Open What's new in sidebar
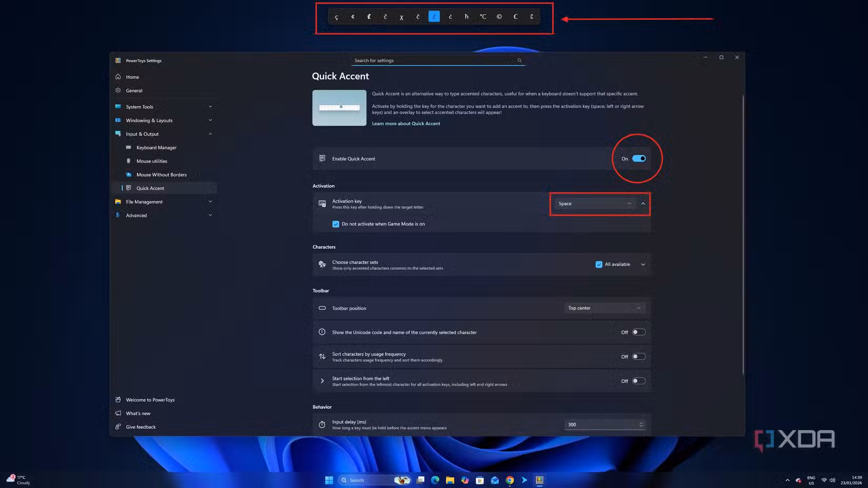868x488 pixels. 138,413
